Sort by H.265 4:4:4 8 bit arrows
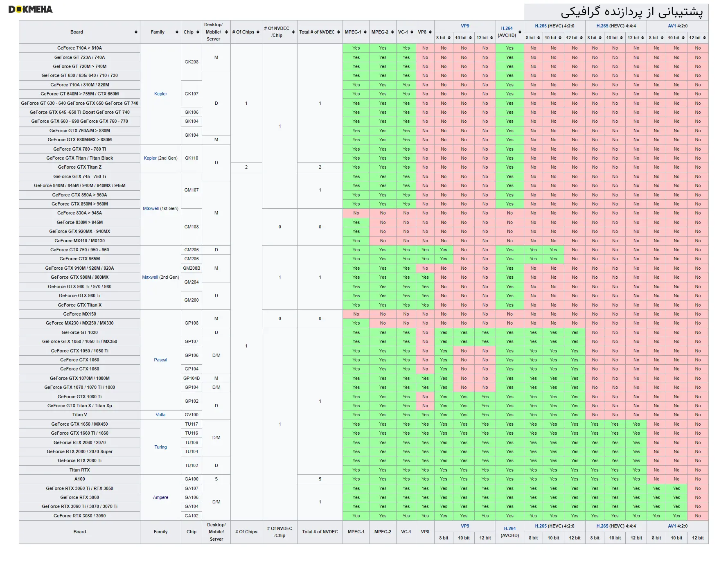This screenshot has width=728, height=564. click(x=600, y=38)
